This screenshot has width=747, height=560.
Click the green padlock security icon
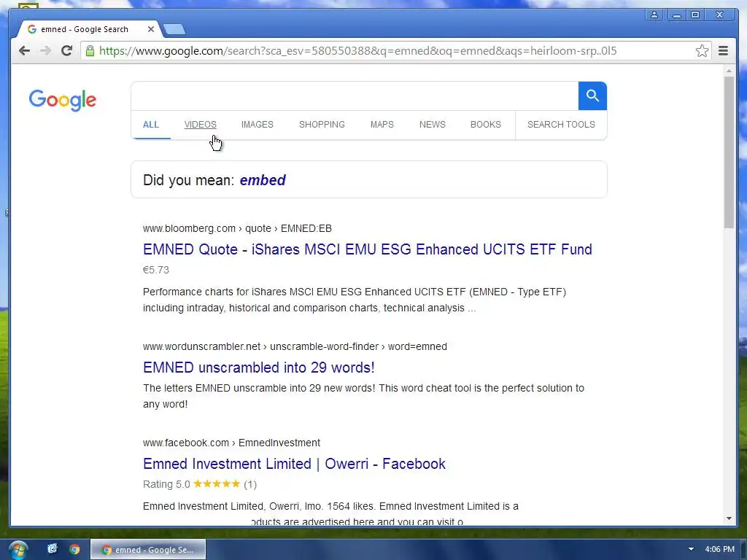pyautogui.click(x=90, y=50)
